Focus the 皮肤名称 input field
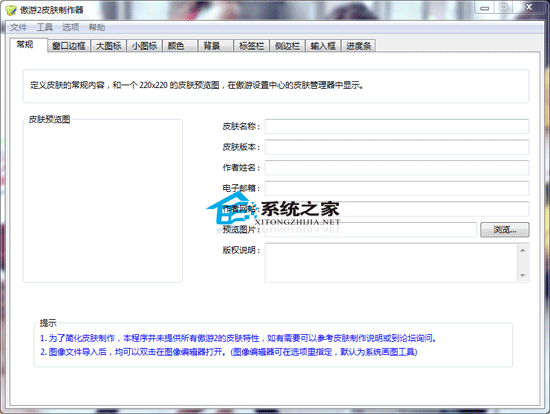550x414 pixels. pos(397,126)
